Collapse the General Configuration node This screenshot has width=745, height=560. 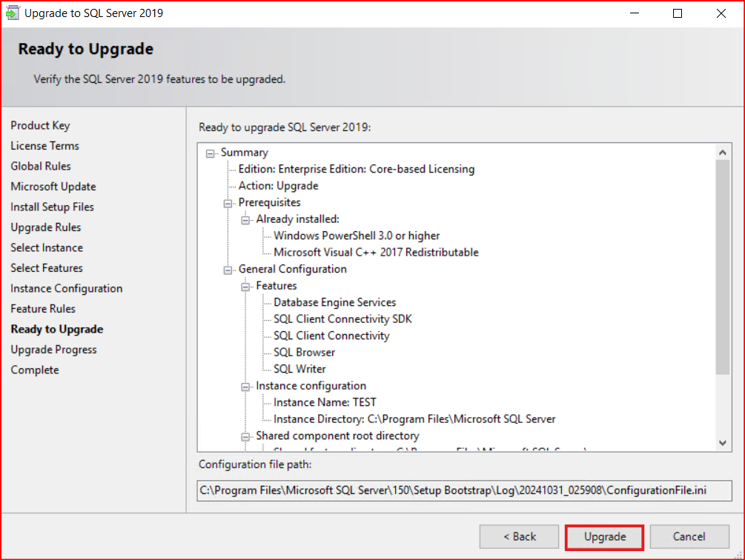(x=228, y=270)
